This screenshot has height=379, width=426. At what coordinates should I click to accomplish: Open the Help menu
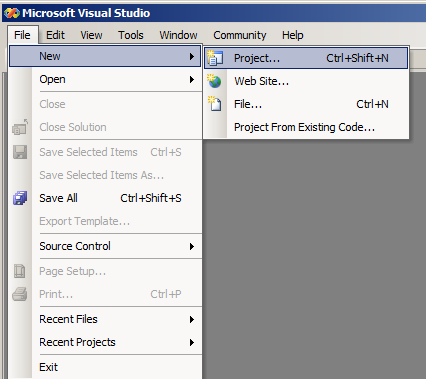coord(293,35)
